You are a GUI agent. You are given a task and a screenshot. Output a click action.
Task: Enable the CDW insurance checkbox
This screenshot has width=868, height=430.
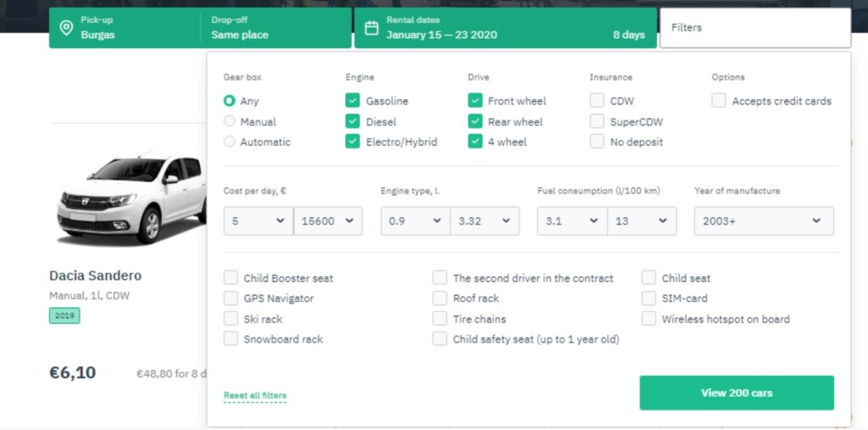coord(597,100)
